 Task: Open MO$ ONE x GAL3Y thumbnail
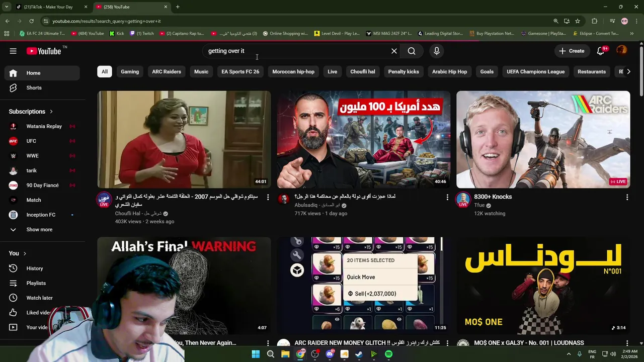coord(543,286)
